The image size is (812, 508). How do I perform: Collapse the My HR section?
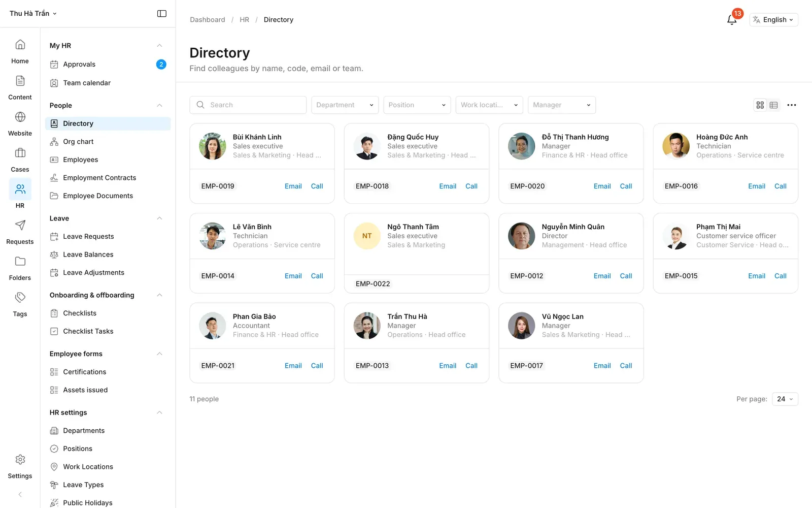point(159,46)
